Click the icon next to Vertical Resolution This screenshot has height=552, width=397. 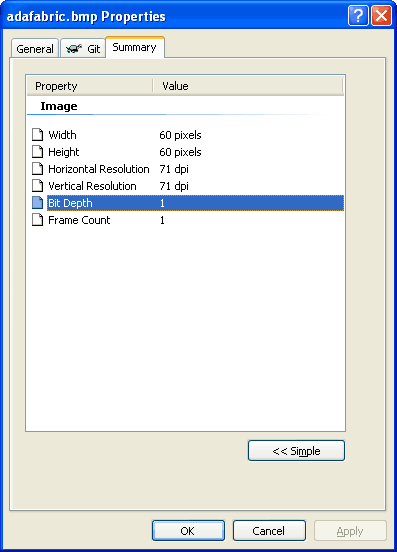click(38, 186)
